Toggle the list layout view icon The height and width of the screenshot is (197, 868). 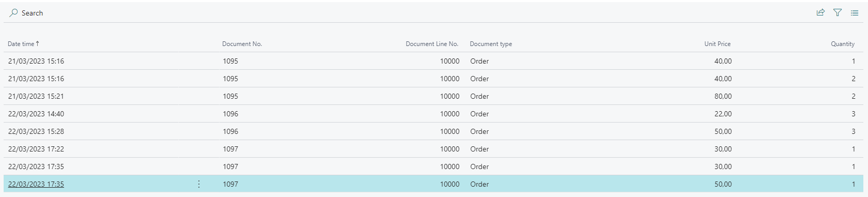[x=855, y=12]
